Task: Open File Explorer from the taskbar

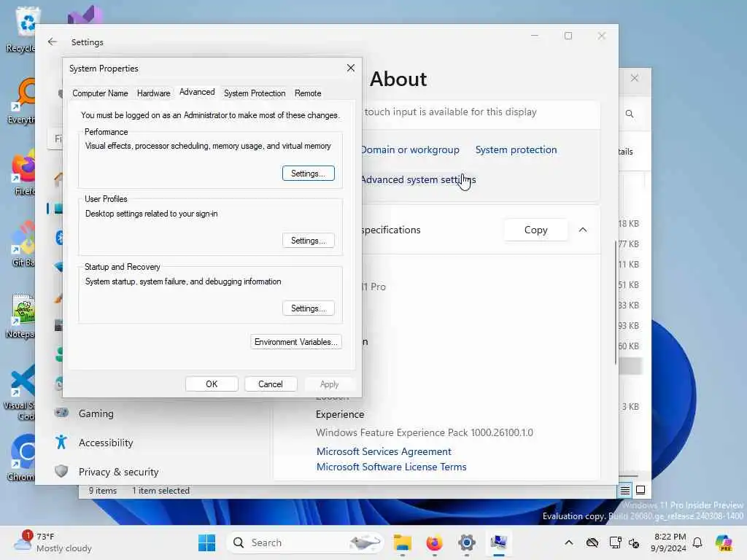Action: click(403, 542)
